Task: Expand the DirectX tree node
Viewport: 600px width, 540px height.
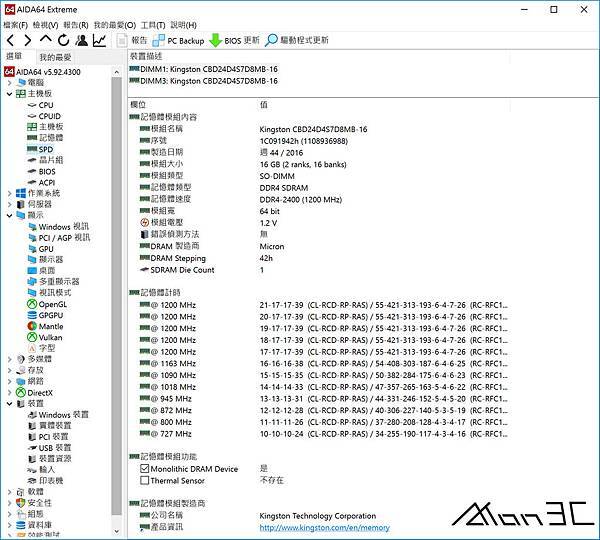Action: [x=10, y=393]
